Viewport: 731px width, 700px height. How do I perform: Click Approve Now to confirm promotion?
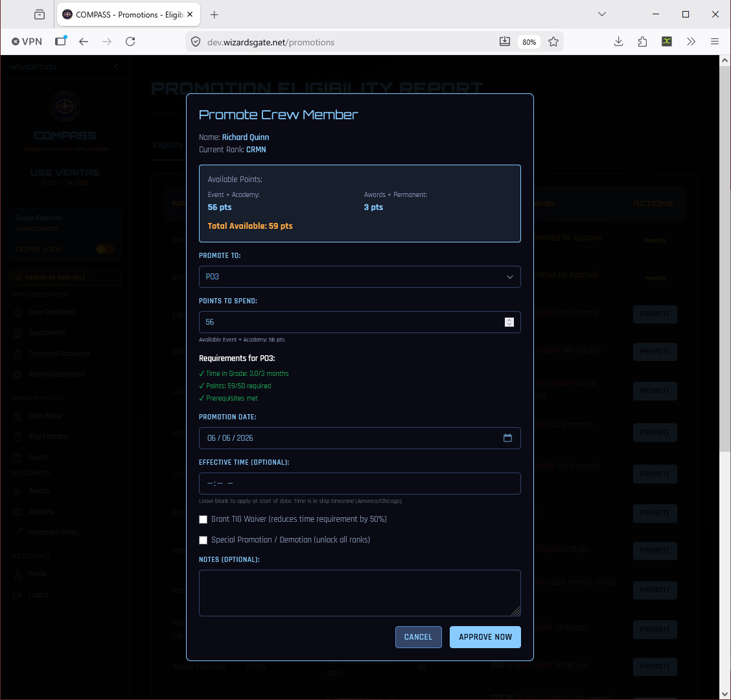pyautogui.click(x=485, y=637)
